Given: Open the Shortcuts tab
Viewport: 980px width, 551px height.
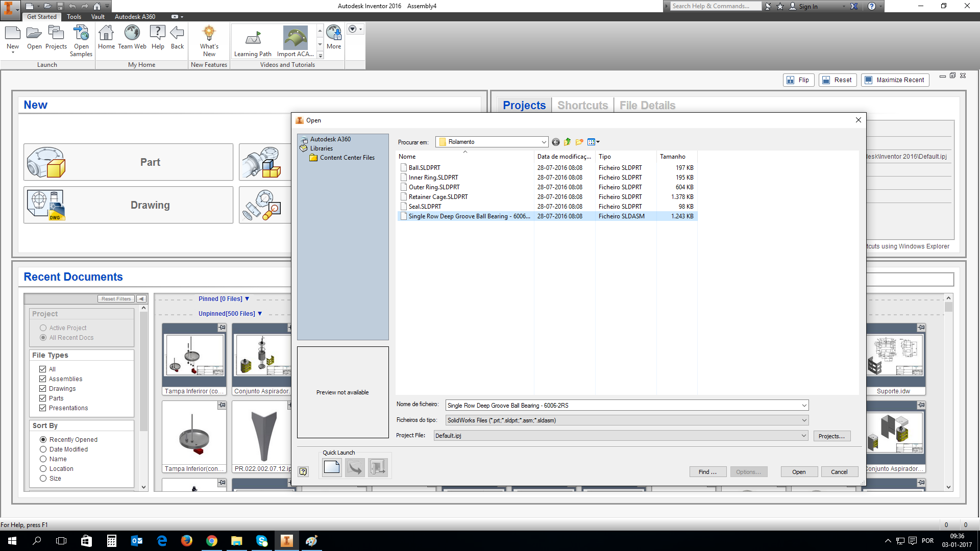Looking at the screenshot, I should tap(582, 106).
